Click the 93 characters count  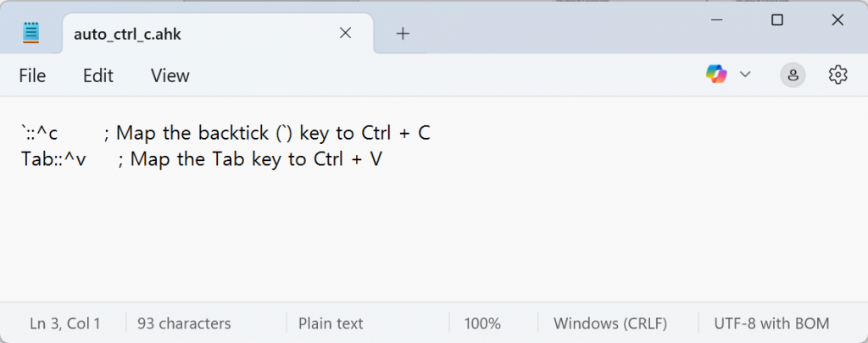184,324
